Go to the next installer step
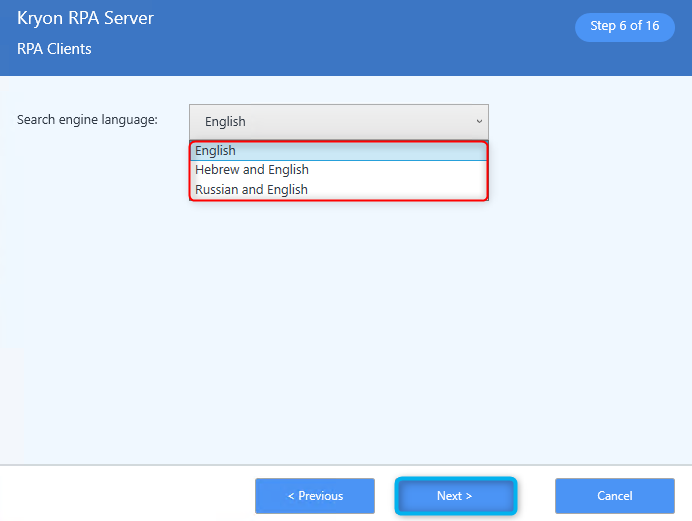Screen dimensions: 692x521 click(455, 496)
